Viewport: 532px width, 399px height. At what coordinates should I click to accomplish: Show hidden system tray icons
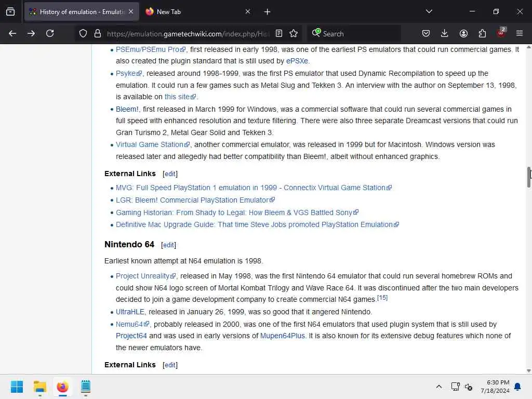coord(438,387)
